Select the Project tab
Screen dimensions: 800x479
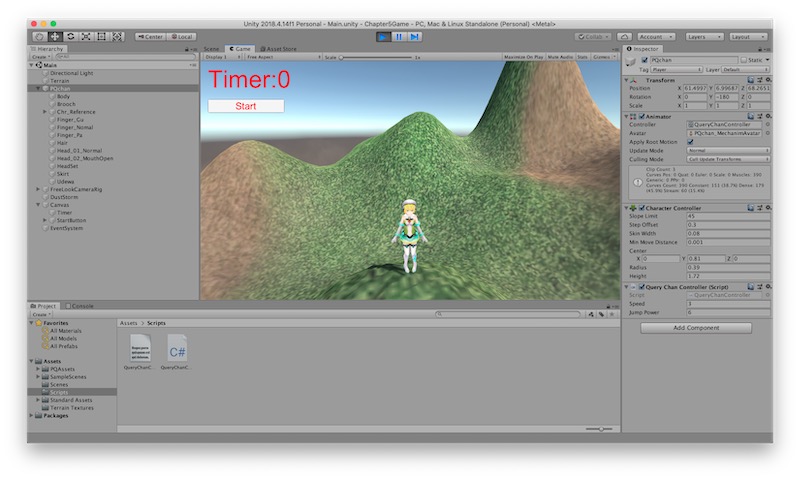pyautogui.click(x=43, y=306)
